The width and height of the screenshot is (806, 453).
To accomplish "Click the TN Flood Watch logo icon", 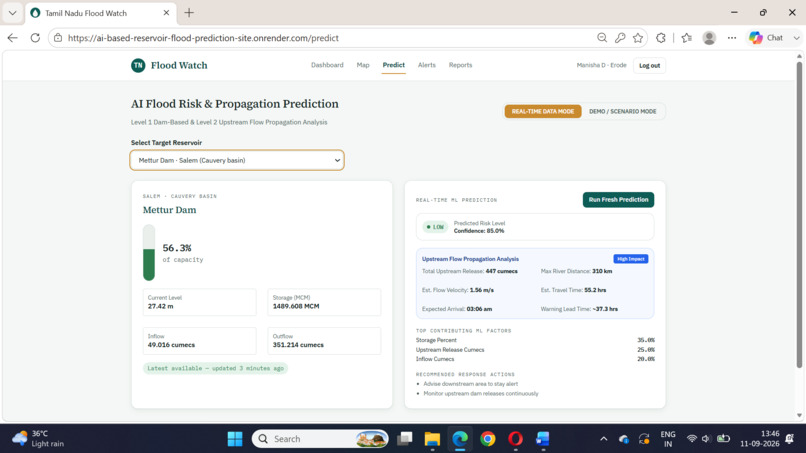I will coord(138,65).
